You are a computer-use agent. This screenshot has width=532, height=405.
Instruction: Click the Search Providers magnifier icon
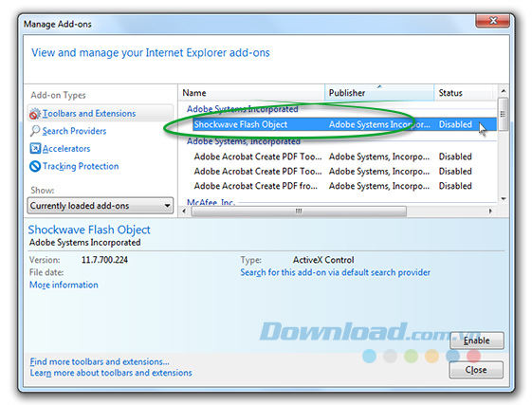35,131
